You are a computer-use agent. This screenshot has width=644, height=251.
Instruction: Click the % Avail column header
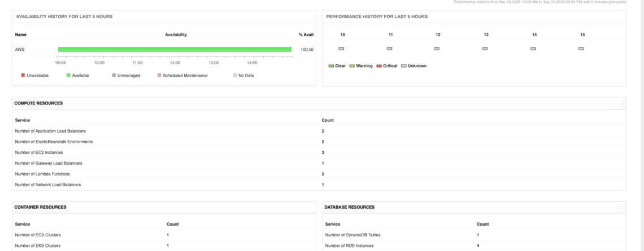(x=306, y=35)
